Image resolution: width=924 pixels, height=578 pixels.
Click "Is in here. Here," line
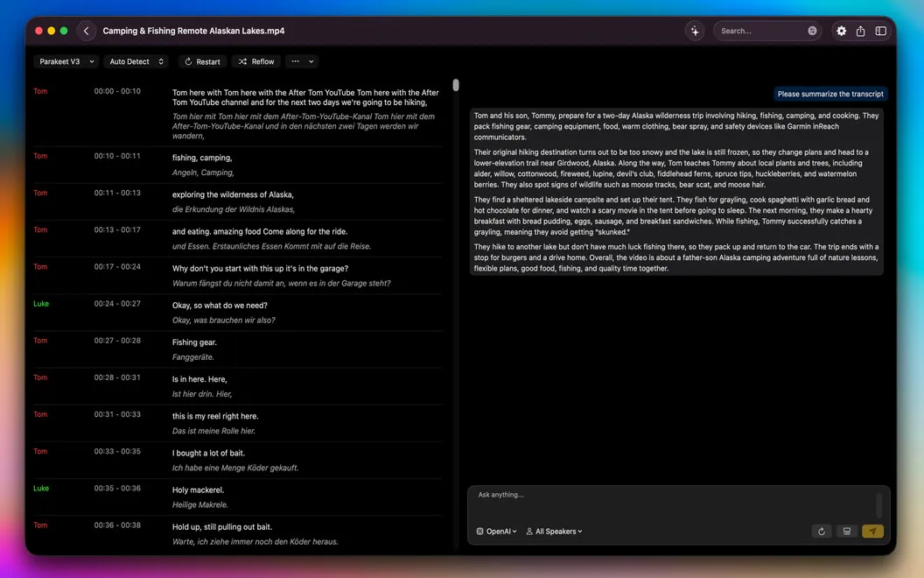[199, 379]
